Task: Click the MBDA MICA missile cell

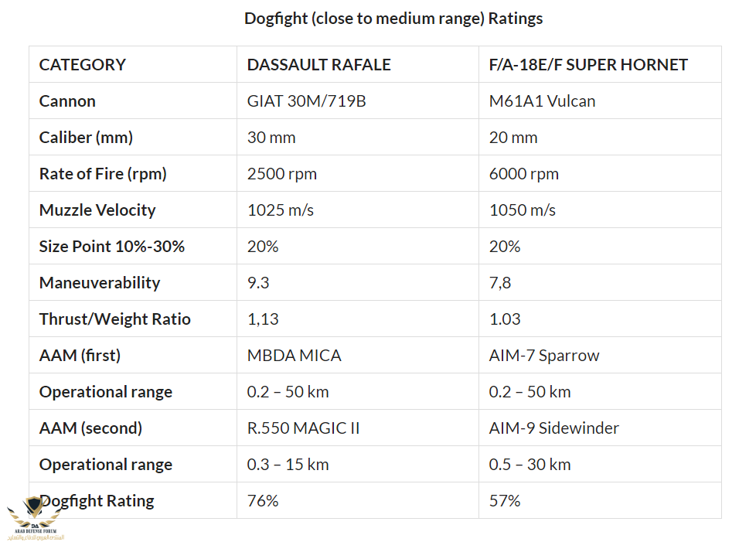Action: [295, 356]
